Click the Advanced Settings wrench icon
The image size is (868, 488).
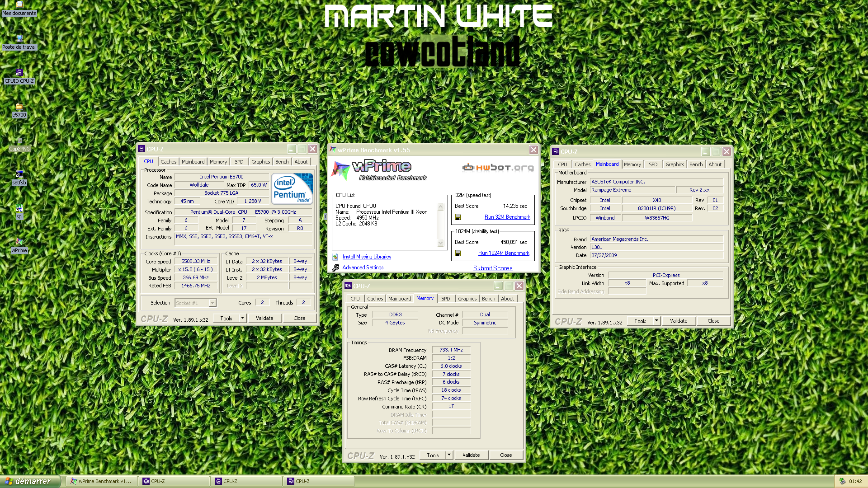[x=335, y=268]
